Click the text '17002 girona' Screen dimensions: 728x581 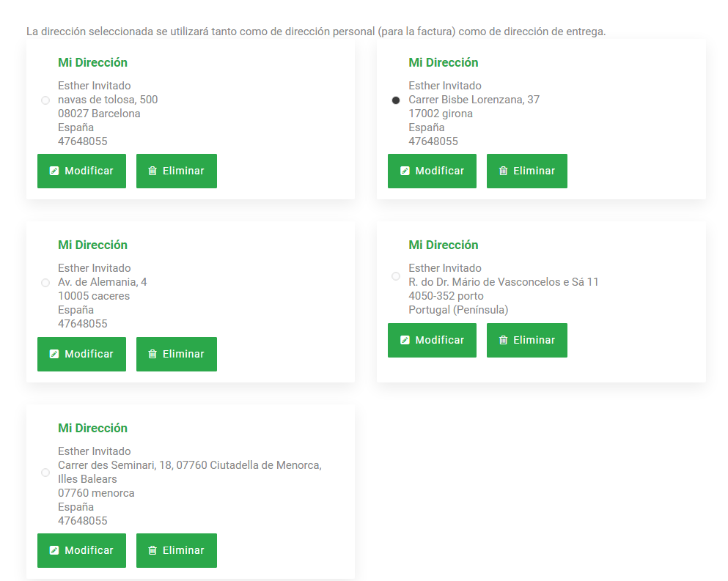[x=441, y=114]
